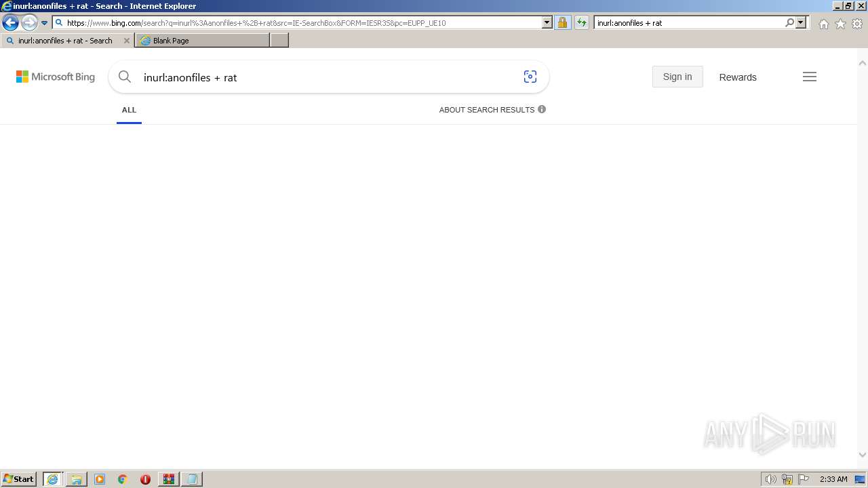Go forward with the IE Forward arrow
Screen dimensions: 868x488
29,23
